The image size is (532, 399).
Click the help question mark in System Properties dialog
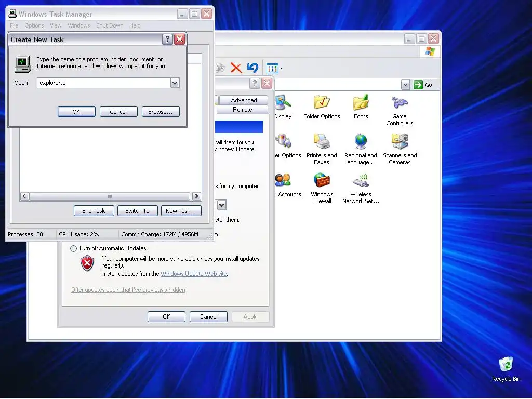coord(255,83)
